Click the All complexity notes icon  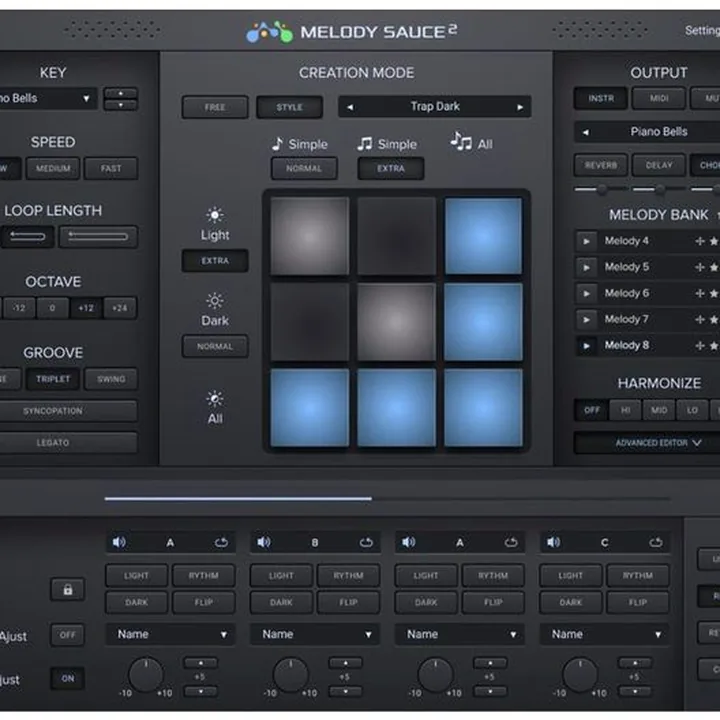point(461,141)
